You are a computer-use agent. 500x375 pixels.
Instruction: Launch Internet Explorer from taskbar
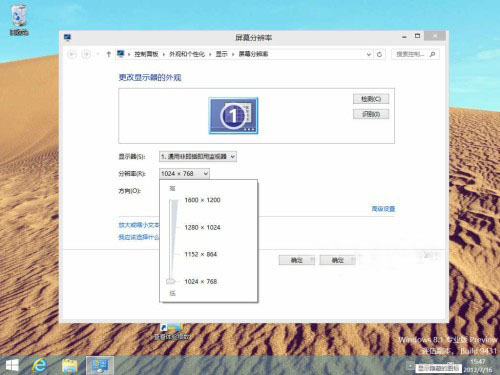coord(39,365)
